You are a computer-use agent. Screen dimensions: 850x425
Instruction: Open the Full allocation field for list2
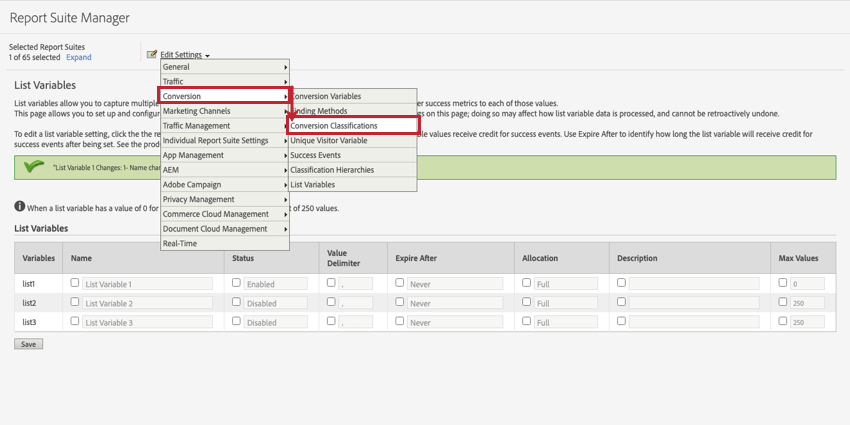(566, 303)
